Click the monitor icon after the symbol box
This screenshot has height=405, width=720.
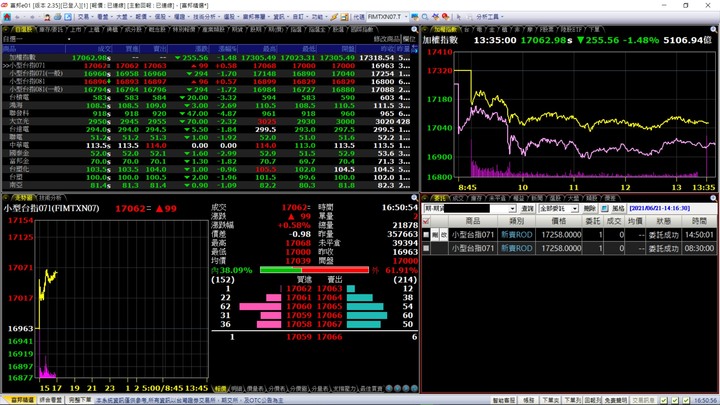point(415,17)
